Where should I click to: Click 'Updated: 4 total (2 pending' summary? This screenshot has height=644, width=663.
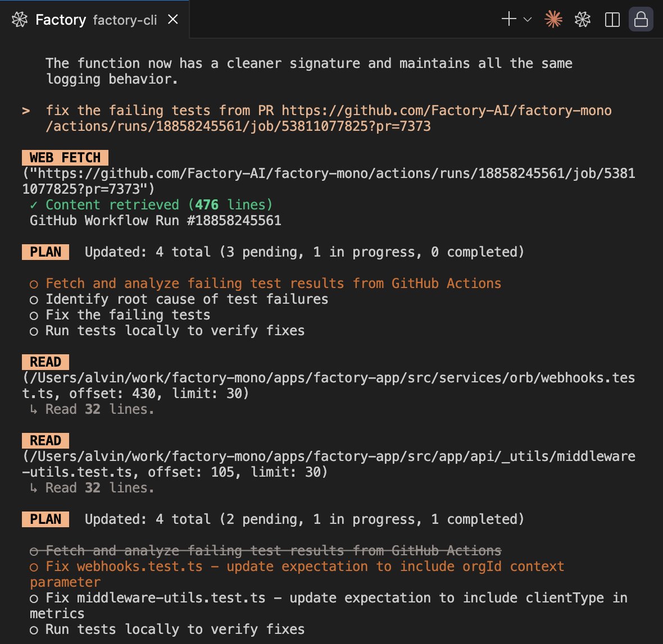tap(305, 519)
